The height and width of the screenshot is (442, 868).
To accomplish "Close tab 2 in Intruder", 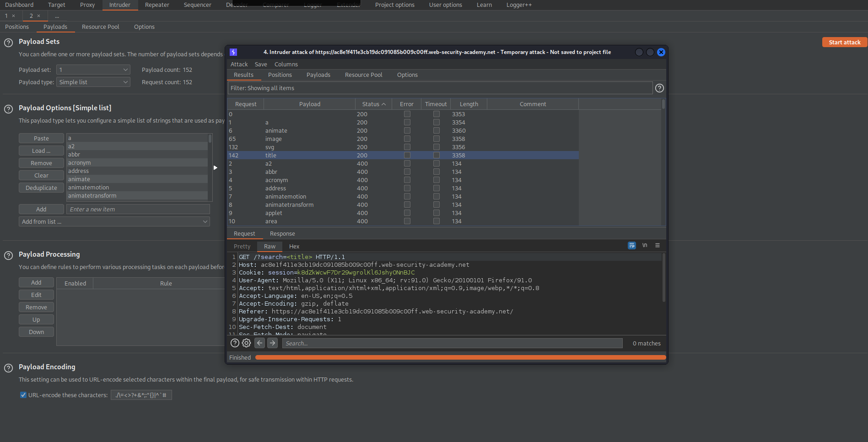I will coord(38,16).
